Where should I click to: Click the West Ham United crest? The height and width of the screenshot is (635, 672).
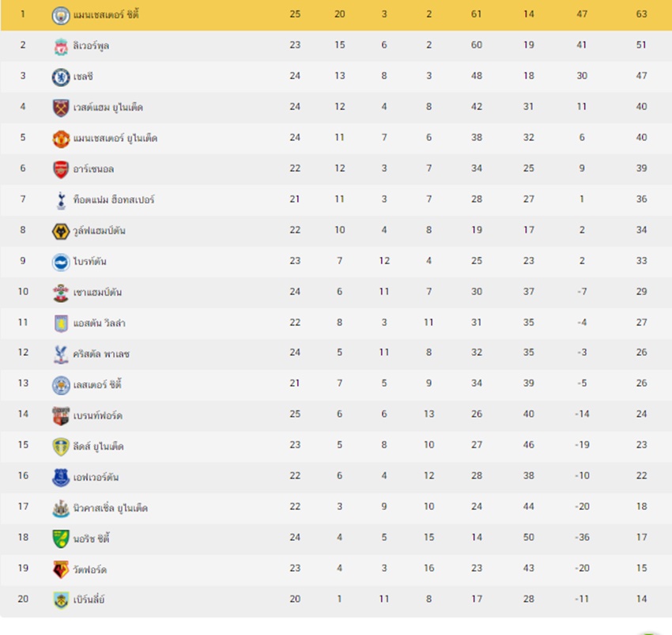click(x=61, y=108)
